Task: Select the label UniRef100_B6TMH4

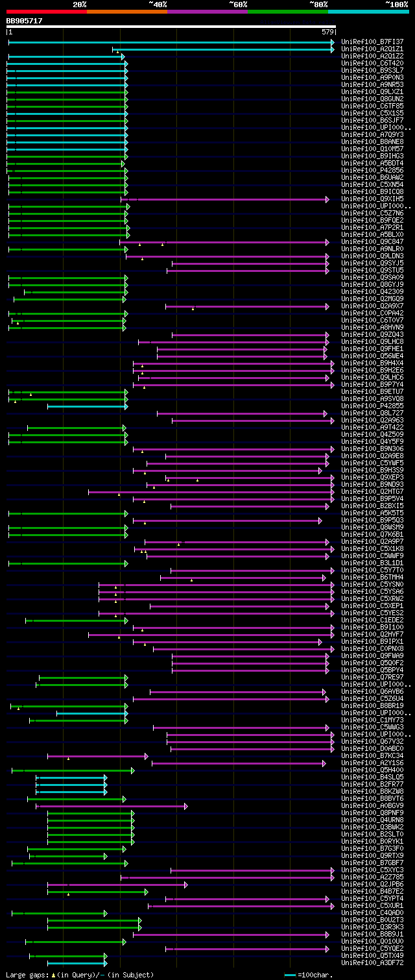Action: click(372, 577)
